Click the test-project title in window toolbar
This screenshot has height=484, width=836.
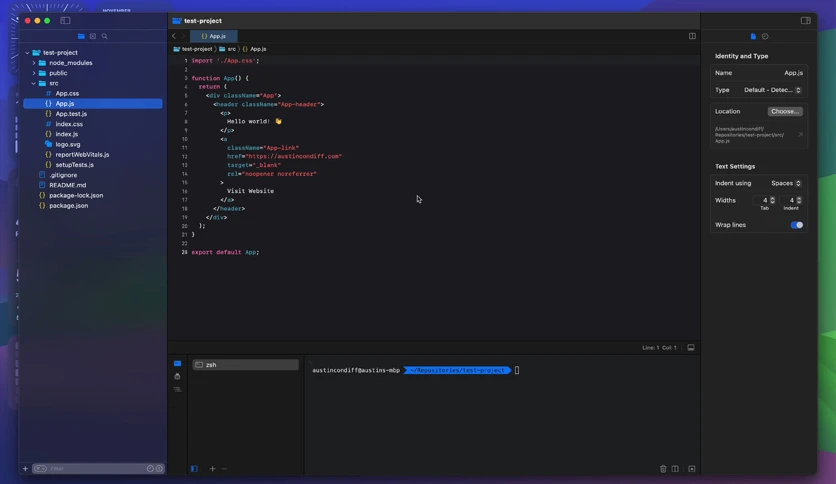click(x=203, y=21)
